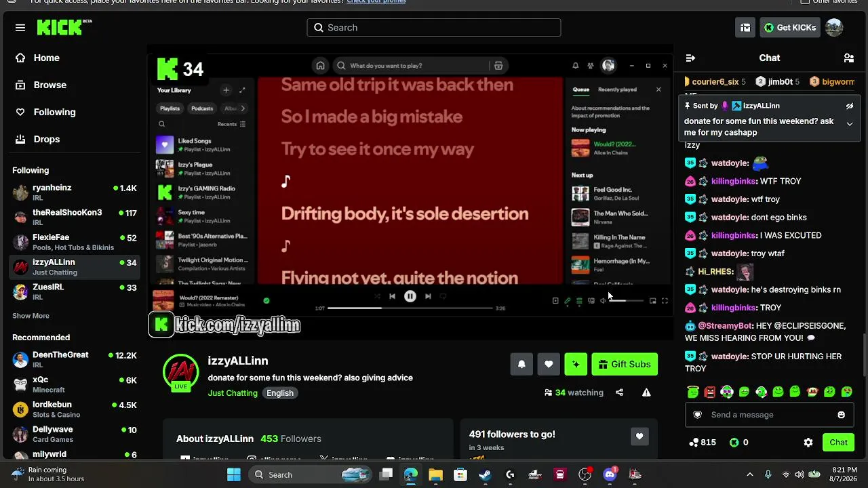
Task: Open Recents sort dropdown in Spotify library
Action: [x=232, y=124]
